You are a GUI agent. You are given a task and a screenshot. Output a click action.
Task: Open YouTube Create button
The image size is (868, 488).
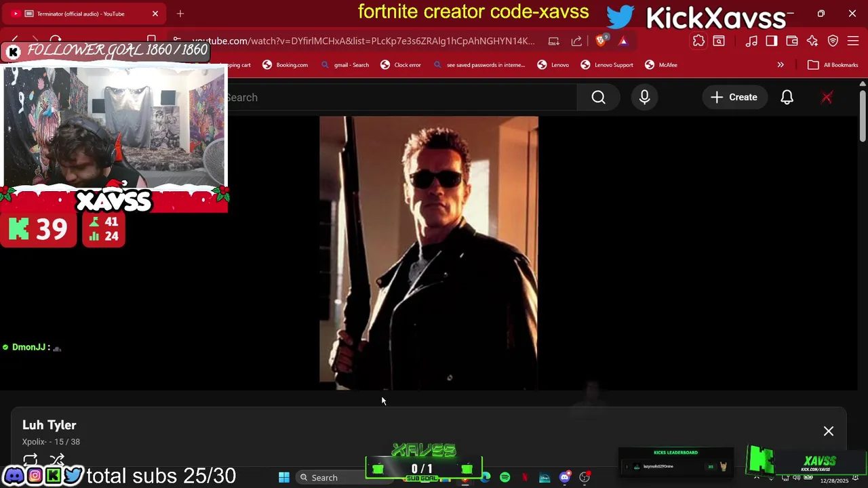coord(734,98)
